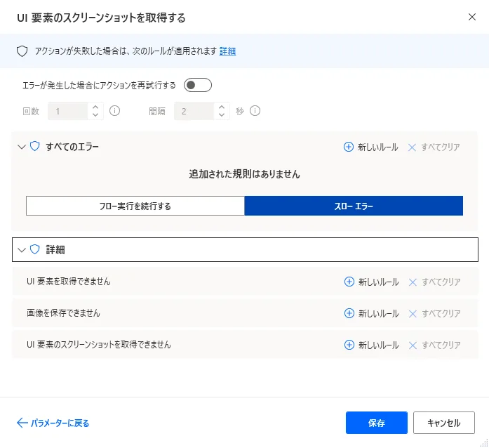This screenshot has height=448, width=489.
Task: Click the shield icon beside 詳細 heading
Action: 35,249
